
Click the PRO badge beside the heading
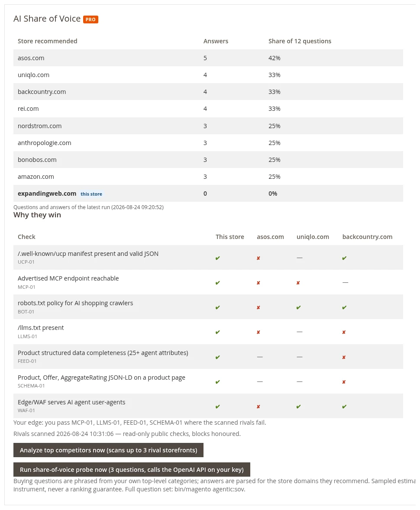coord(90,19)
